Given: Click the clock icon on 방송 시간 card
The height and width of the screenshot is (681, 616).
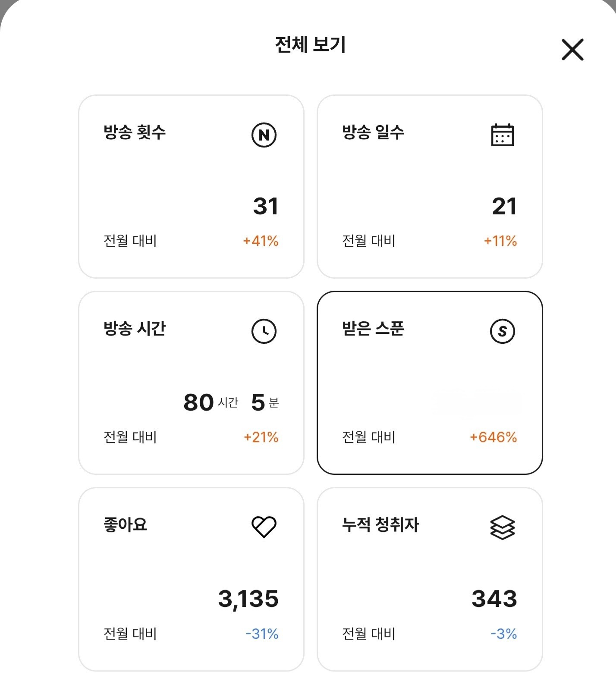Looking at the screenshot, I should (x=264, y=331).
